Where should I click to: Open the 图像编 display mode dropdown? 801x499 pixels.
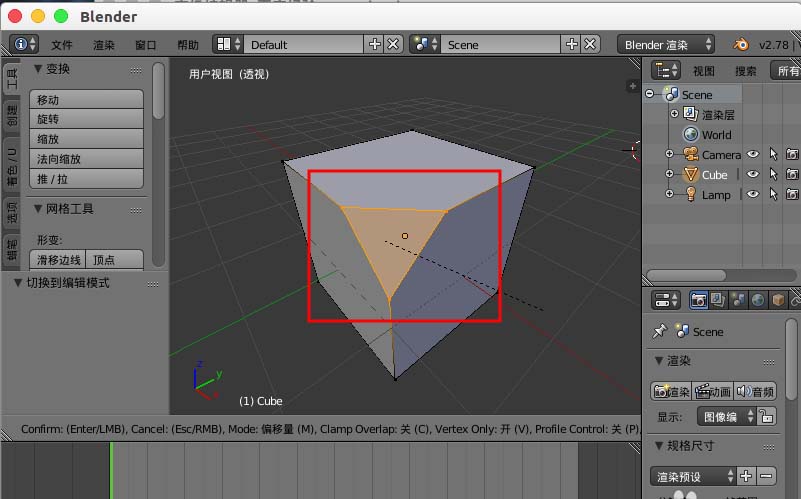[726, 416]
